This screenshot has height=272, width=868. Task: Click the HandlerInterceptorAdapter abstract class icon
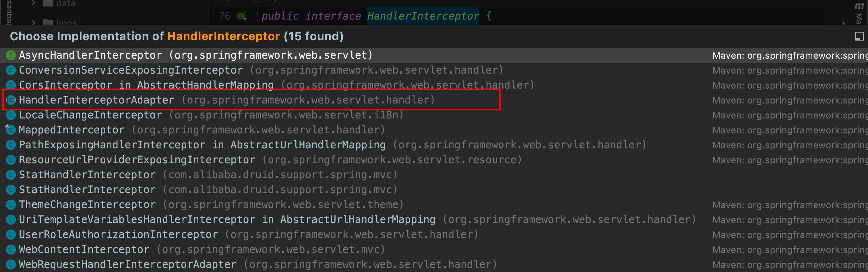11,100
